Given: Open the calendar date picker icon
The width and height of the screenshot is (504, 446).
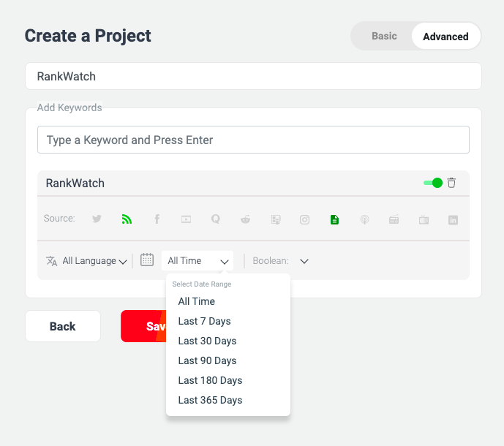Looking at the screenshot, I should point(147,260).
